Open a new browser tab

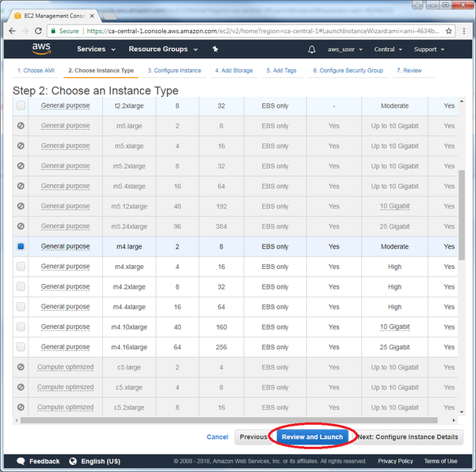tap(109, 16)
